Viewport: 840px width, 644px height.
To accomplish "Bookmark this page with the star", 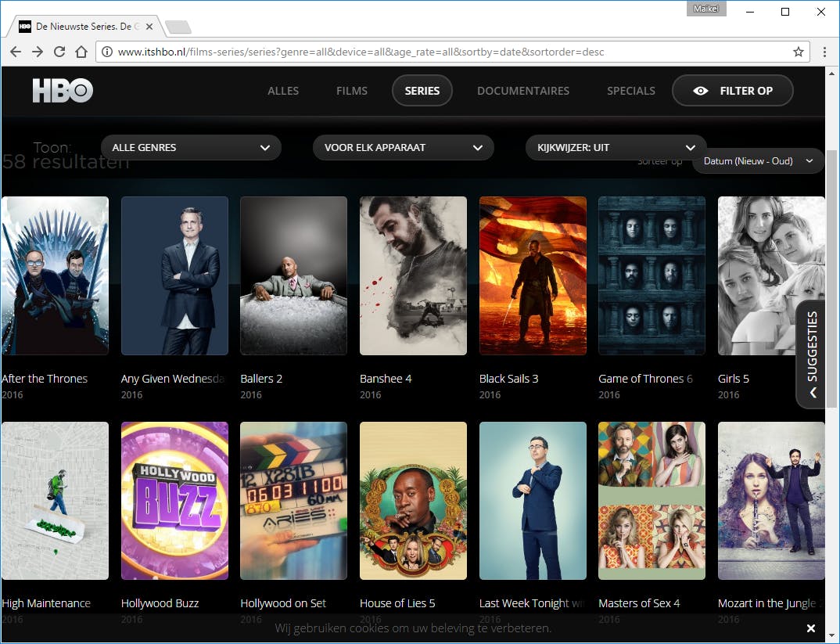I will (x=799, y=52).
